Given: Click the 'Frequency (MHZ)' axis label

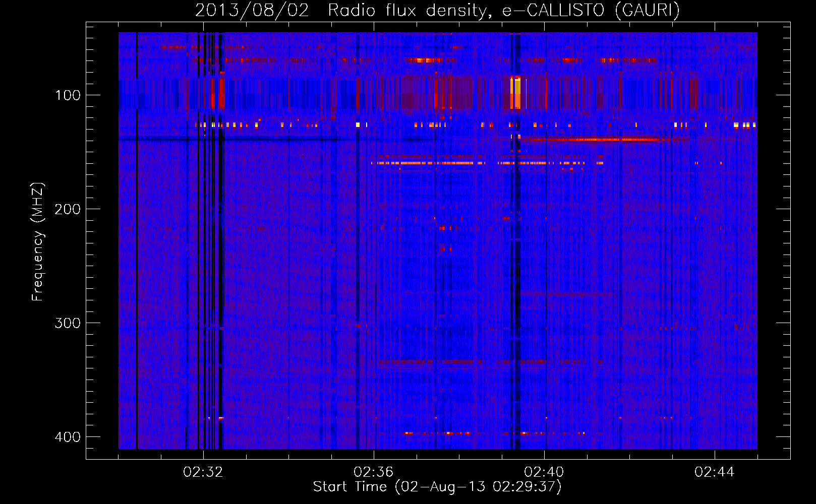Looking at the screenshot, I should pyautogui.click(x=38, y=242).
